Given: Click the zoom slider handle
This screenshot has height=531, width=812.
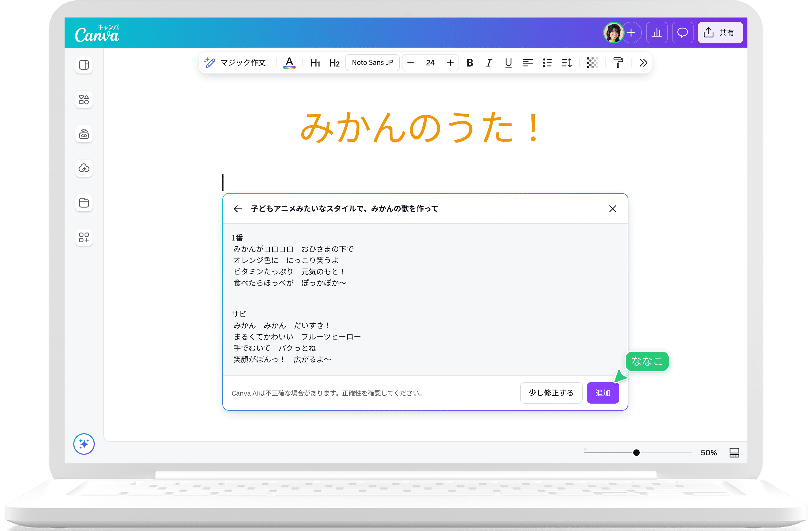Looking at the screenshot, I should click(636, 452).
